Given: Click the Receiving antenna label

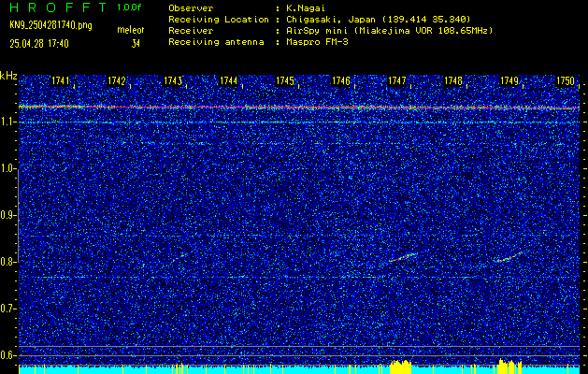Looking at the screenshot, I should point(216,42).
